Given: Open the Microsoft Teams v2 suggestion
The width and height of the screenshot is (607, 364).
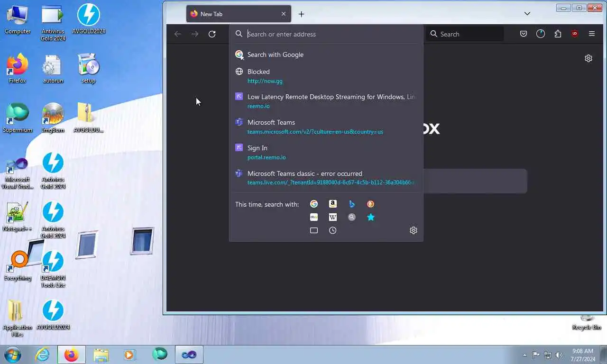Looking at the screenshot, I should point(326,127).
